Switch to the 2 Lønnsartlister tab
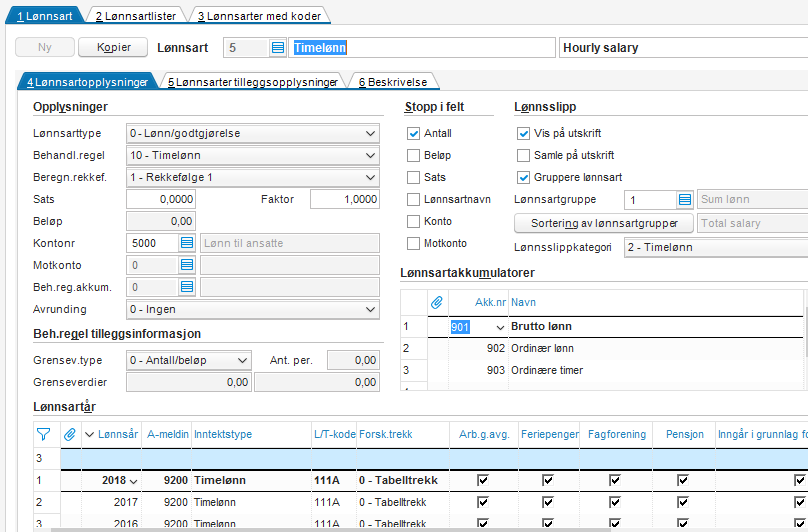This screenshot has width=808, height=532. pos(136,16)
